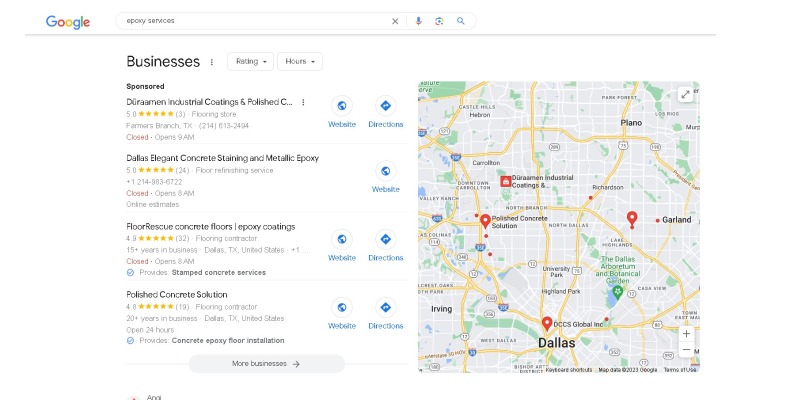Screen dimensions: 800x400
Task: Open Dallas Elegant Concrete Staining listing
Action: coord(222,158)
